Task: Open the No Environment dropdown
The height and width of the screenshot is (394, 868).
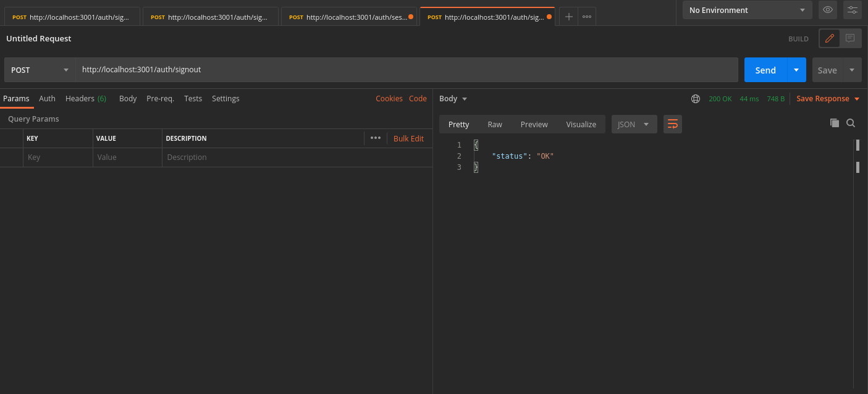Action: click(x=747, y=10)
